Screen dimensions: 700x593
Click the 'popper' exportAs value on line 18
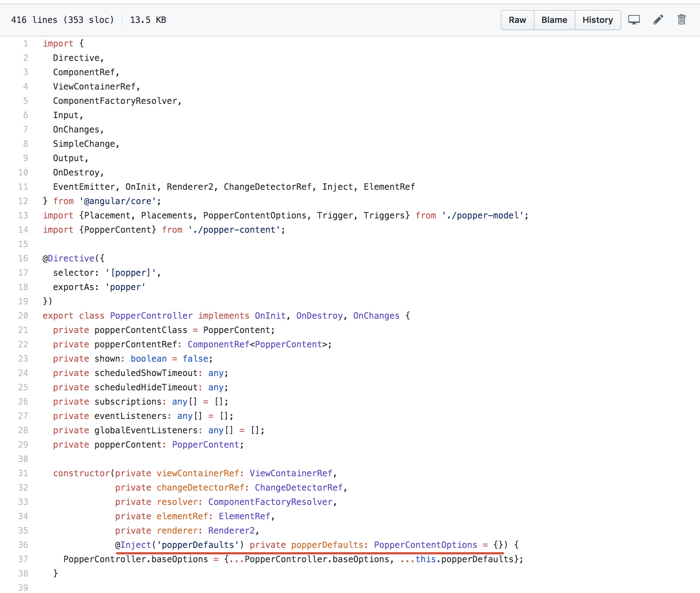125,287
